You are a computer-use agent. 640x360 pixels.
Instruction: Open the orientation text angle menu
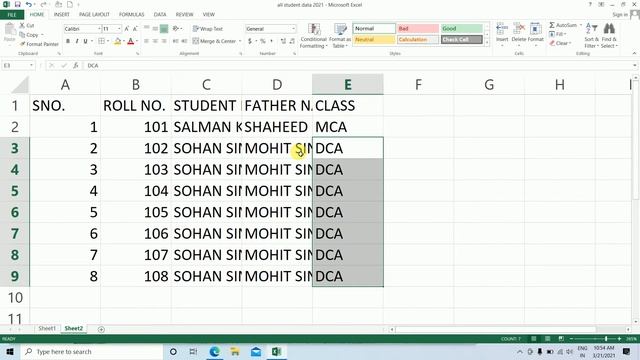tap(177, 29)
